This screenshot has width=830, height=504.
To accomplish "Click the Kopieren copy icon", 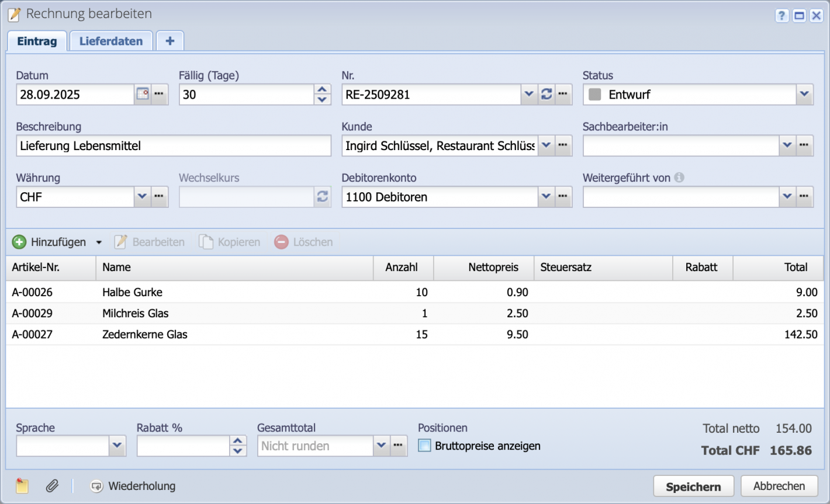I will tap(205, 242).
